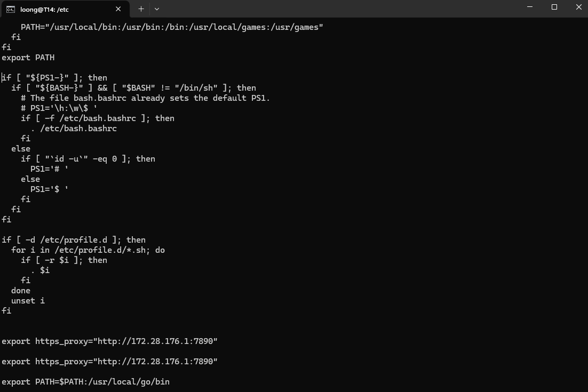The image size is (588, 392).
Task: Maximize the terminal window
Action: click(x=554, y=7)
